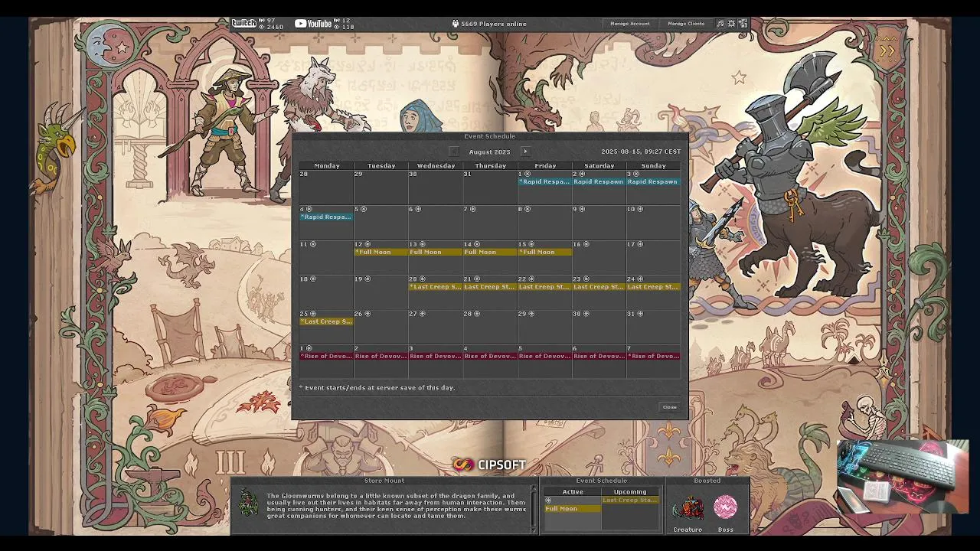Click the Store Mount description text
980x551 pixels.
coord(396,506)
